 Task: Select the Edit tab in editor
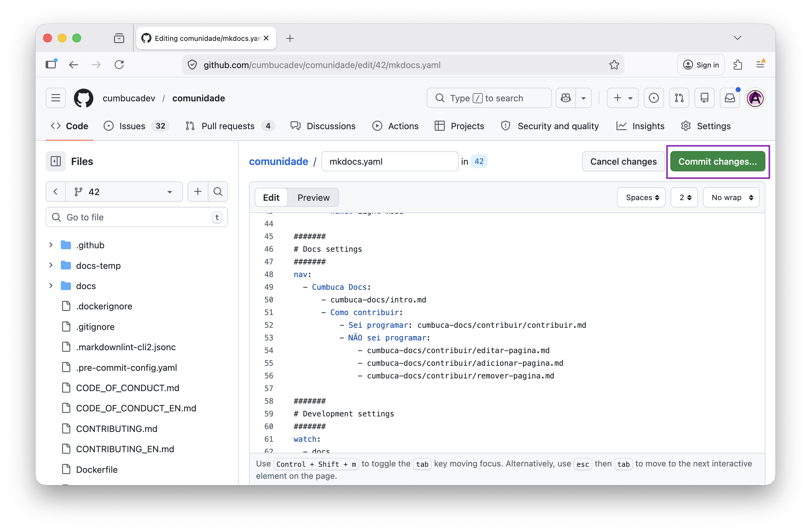pos(271,198)
